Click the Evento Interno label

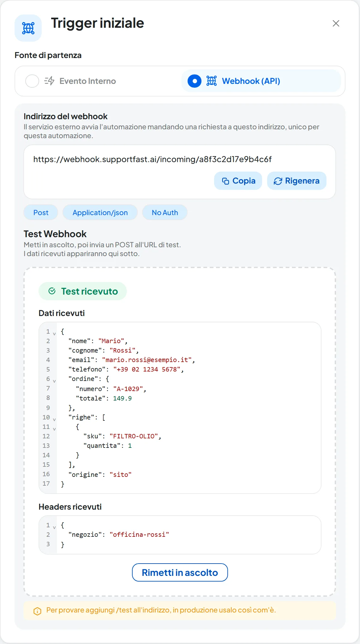pos(88,81)
